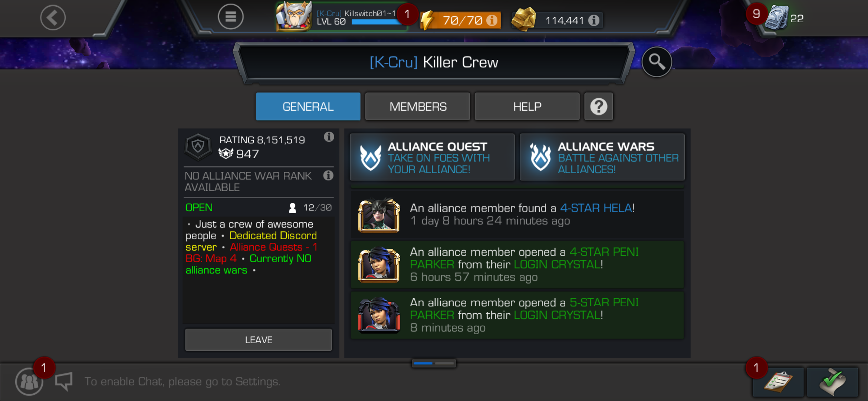Click the energy info icon
The width and height of the screenshot is (868, 401).
point(492,20)
